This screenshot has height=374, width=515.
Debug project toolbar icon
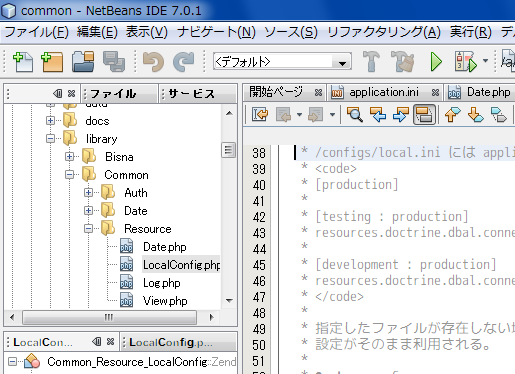465,62
